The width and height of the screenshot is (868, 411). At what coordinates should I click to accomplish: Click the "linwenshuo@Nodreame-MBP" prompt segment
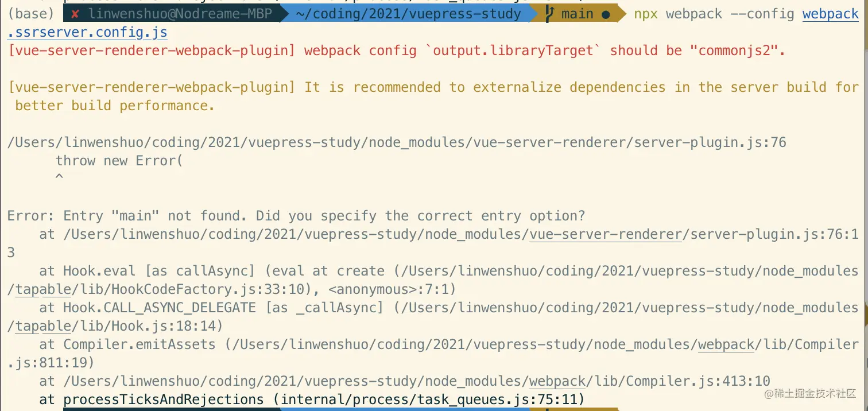pyautogui.click(x=180, y=14)
